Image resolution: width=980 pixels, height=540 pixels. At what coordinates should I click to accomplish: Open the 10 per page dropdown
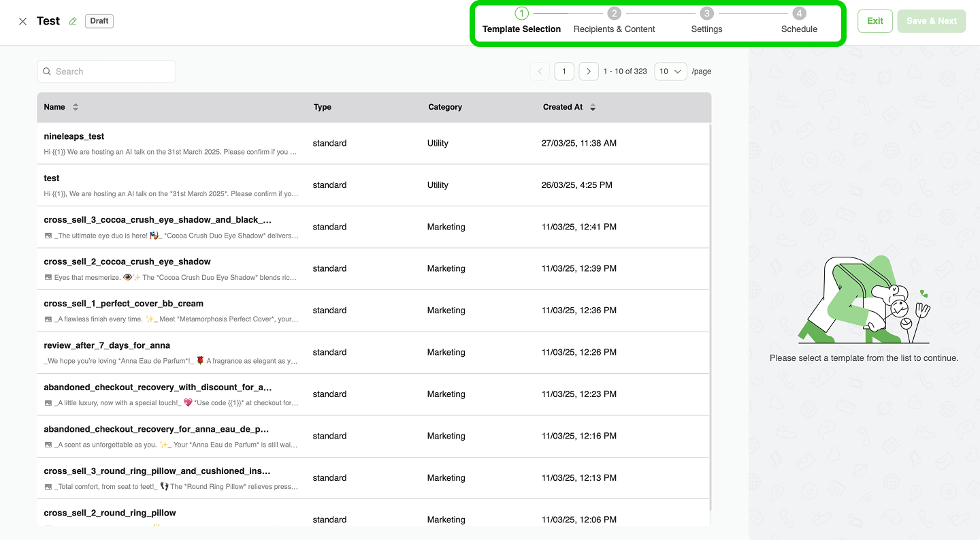click(670, 72)
